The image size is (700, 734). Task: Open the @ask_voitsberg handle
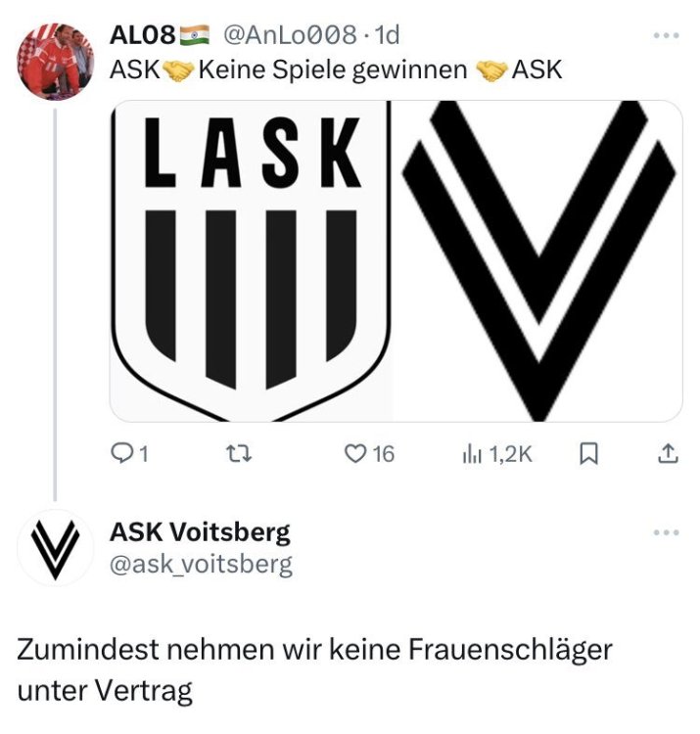[201, 565]
